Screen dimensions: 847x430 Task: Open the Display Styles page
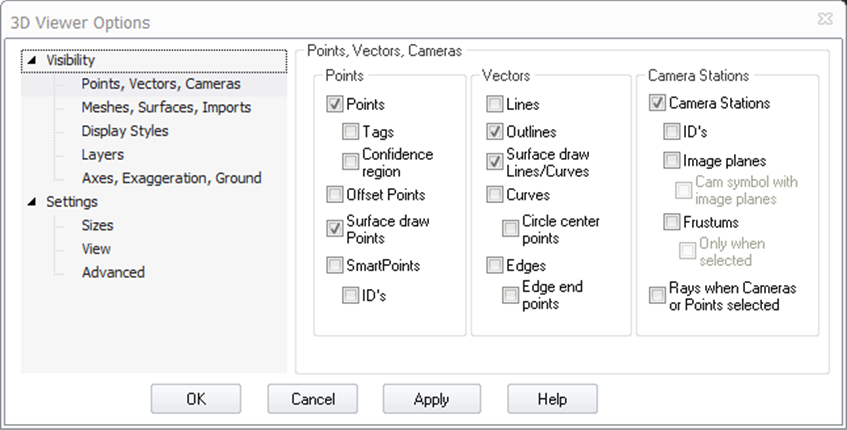[125, 131]
